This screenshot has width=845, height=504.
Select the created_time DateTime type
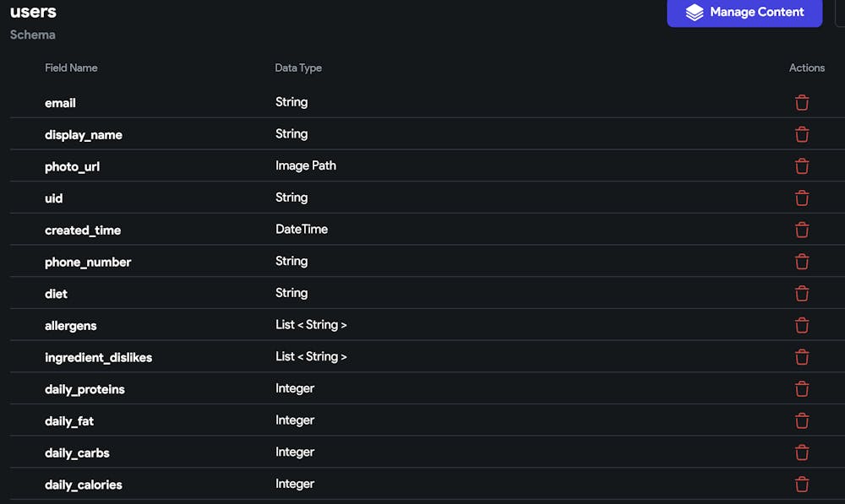coord(301,229)
